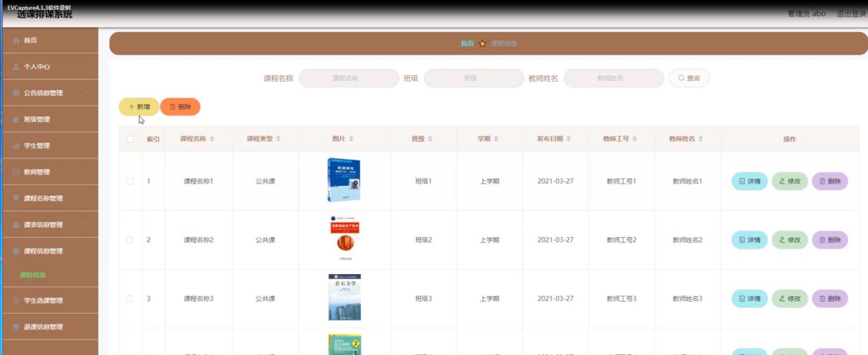Sort by 发布日期 column arrows
868x355 pixels.
point(569,139)
